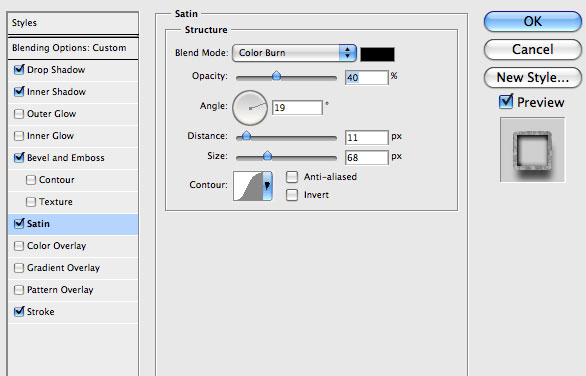Select the Pattern Overlay label
The height and width of the screenshot is (376, 586).
pos(60,290)
